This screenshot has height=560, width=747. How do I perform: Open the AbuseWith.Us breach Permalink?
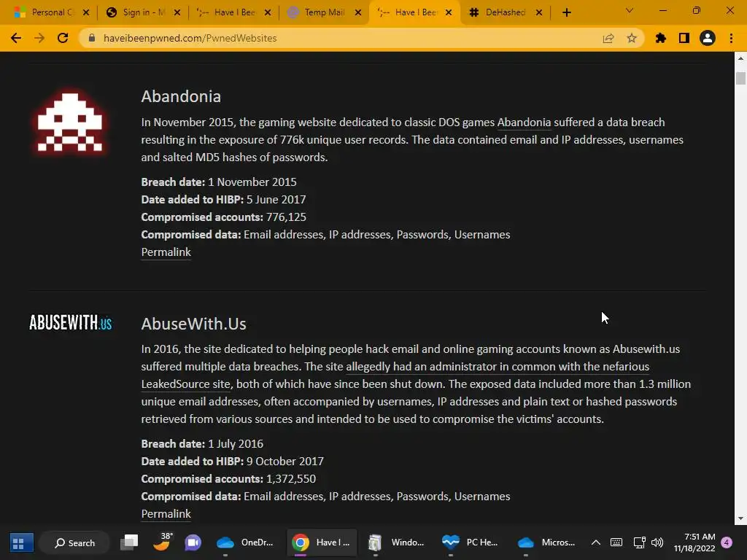[x=166, y=514]
